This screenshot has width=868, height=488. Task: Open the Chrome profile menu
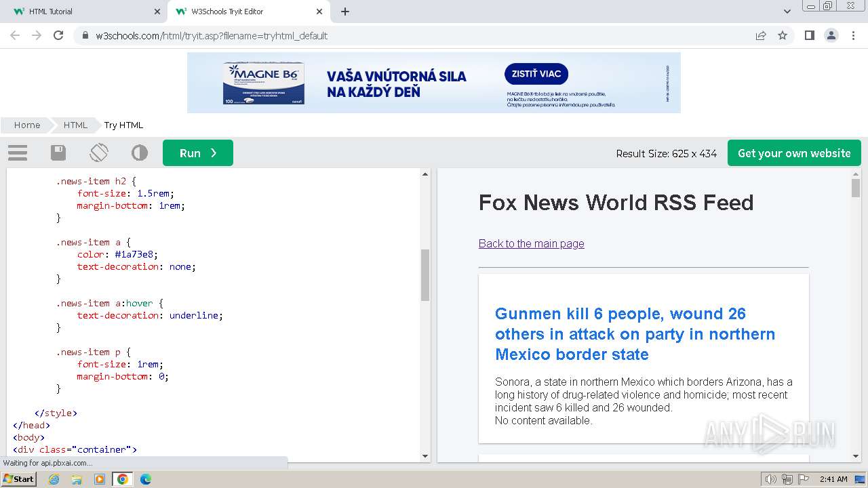[831, 35]
